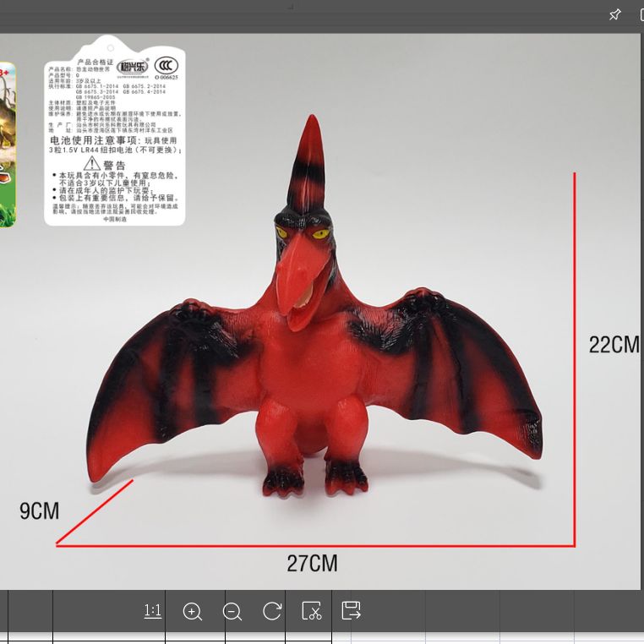This screenshot has width=644, height=644.
Task: Click the 27CM width label
Action: pos(312,563)
